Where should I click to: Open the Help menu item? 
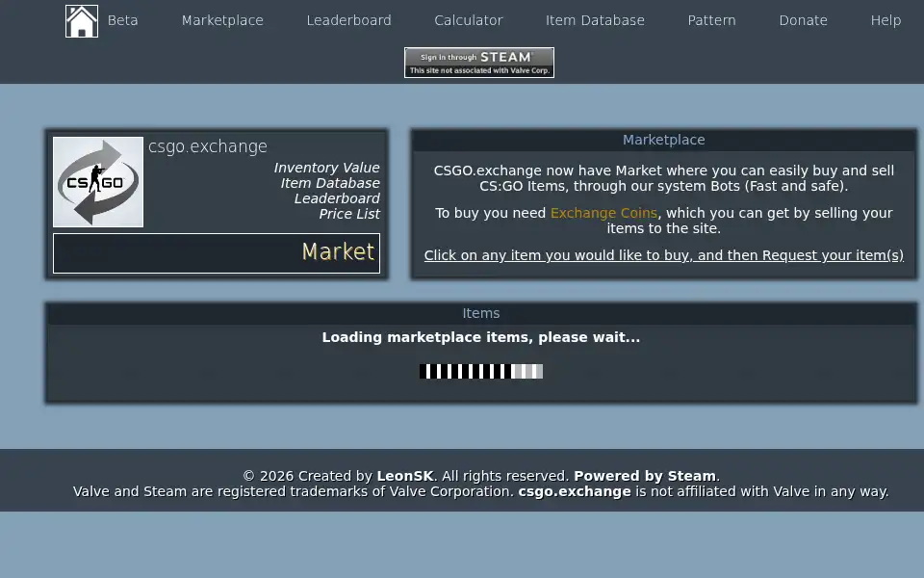pyautogui.click(x=885, y=20)
